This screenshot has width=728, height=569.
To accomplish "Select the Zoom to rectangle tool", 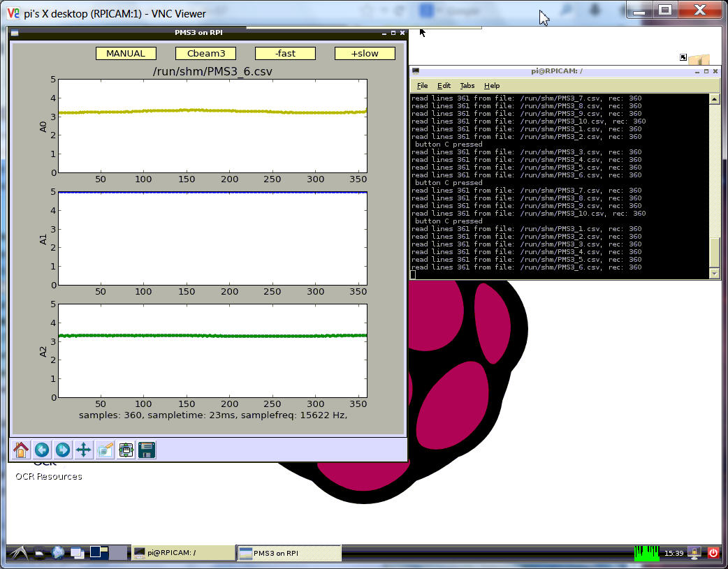I will pos(105,450).
